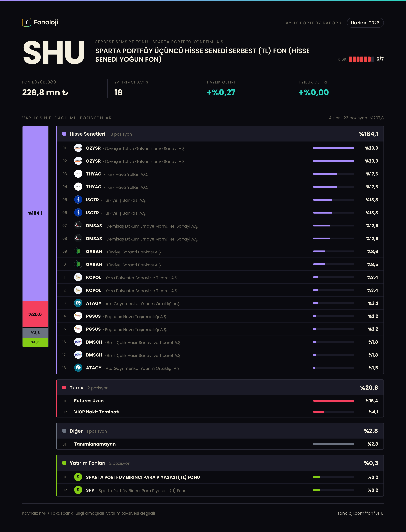Click the Fonoloji "f" logo icon

pos(27,22)
